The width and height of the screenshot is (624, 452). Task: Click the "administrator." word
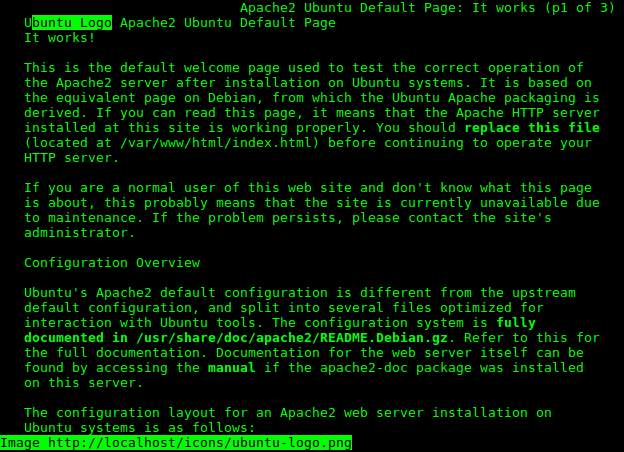click(x=80, y=233)
